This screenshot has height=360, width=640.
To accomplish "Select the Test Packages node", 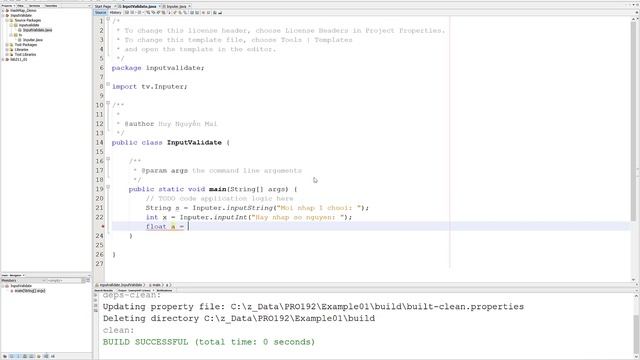I will click(26, 44).
